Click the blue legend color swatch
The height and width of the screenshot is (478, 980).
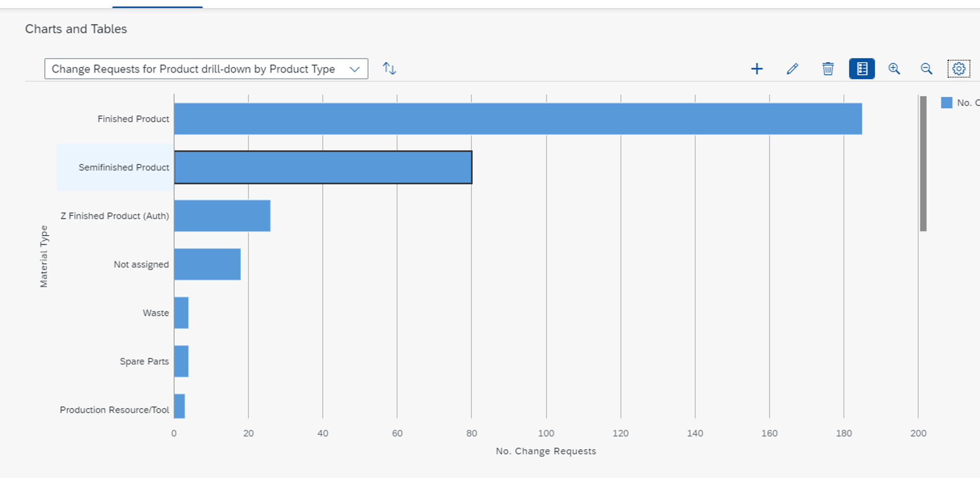947,103
